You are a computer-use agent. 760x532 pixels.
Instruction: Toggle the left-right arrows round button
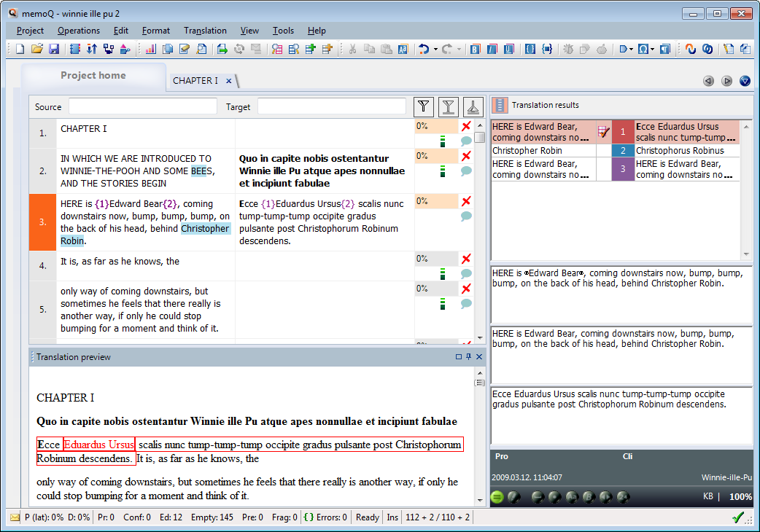[606, 497]
